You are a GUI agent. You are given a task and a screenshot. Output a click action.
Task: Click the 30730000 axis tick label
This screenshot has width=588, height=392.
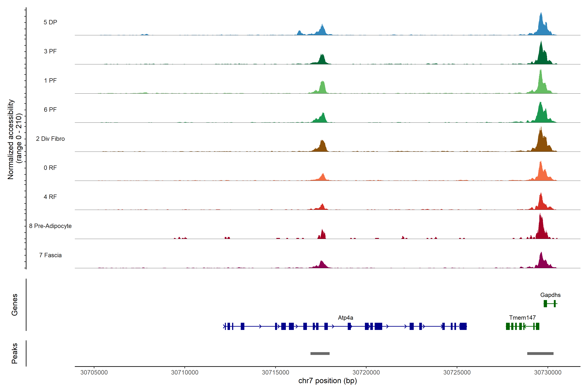pyautogui.click(x=547, y=373)
